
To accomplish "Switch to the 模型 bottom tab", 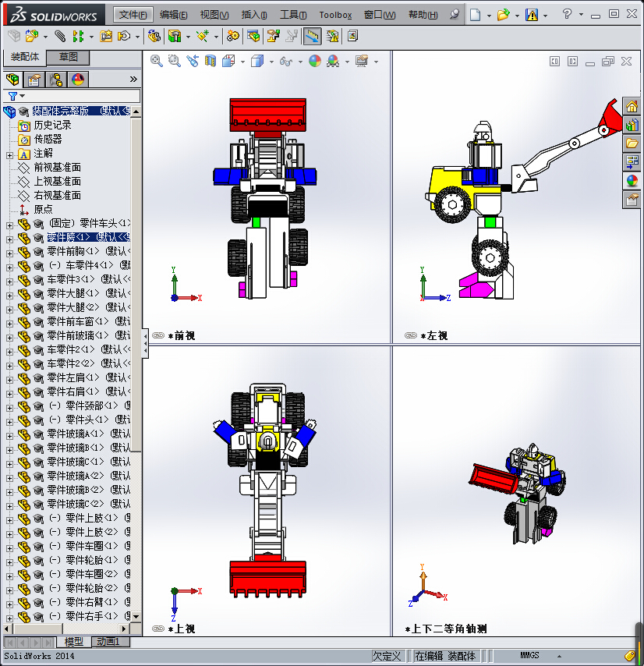I will tap(73, 641).
